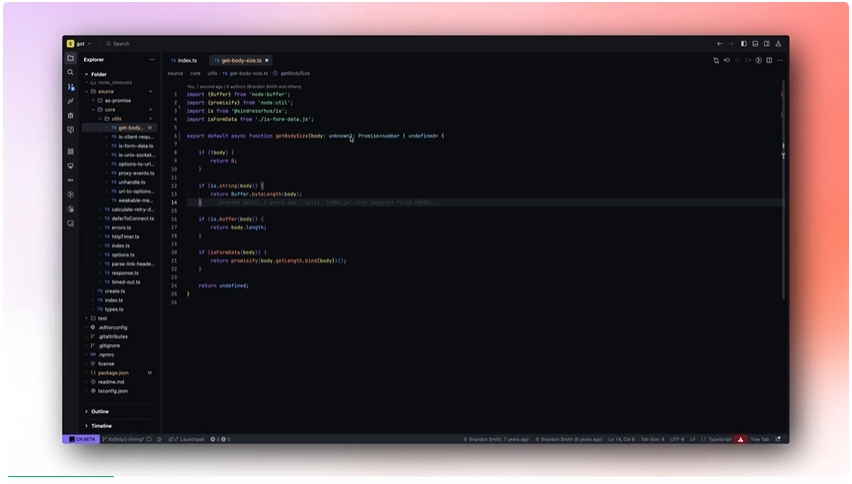The image size is (852, 484).
Task: Click the utils breadcrumb item
Action: tap(212, 73)
